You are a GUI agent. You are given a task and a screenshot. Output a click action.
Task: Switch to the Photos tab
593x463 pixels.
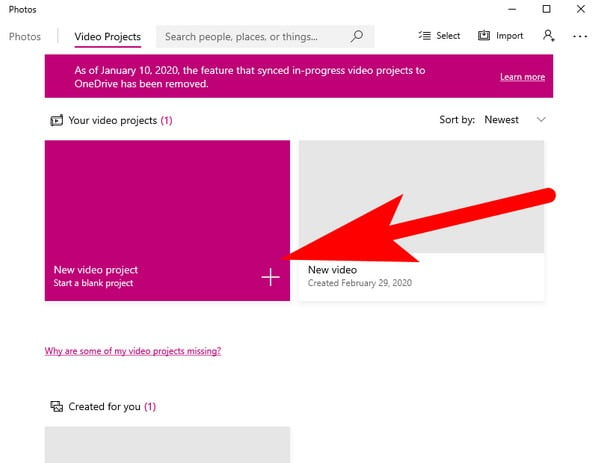[25, 37]
